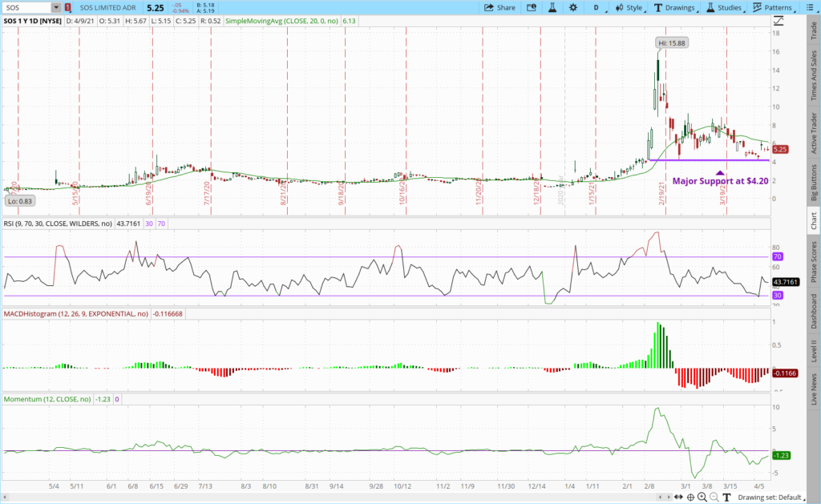821x504 pixels.
Task: Click the SOS symbol input field
Action: tap(26, 8)
